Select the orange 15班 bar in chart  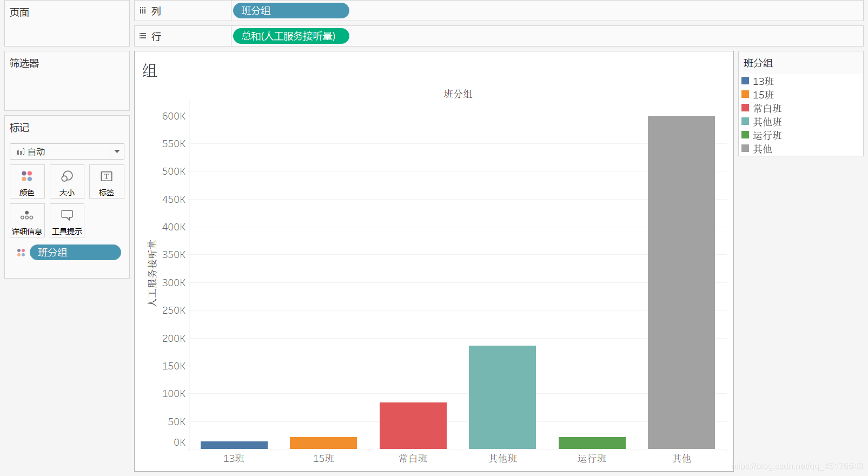323,443
